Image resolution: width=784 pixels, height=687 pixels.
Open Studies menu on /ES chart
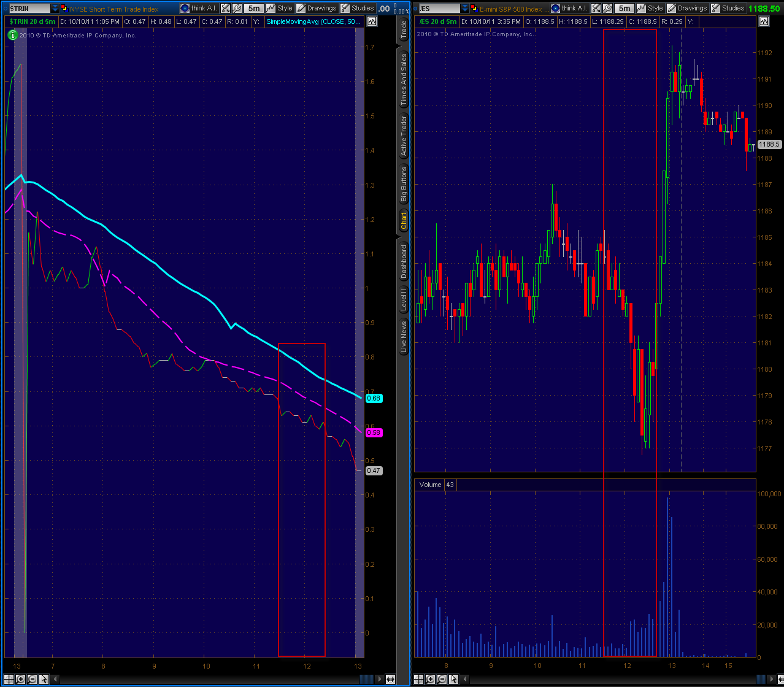[728, 8]
